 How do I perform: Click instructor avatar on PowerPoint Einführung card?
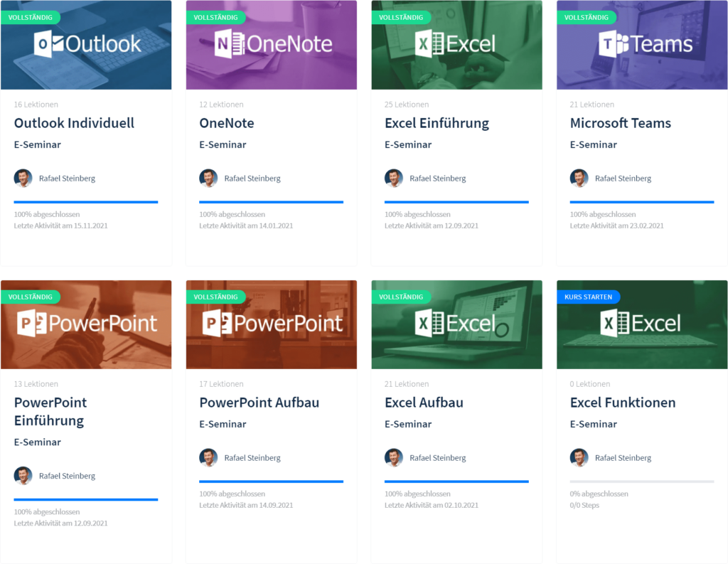pos(23,476)
